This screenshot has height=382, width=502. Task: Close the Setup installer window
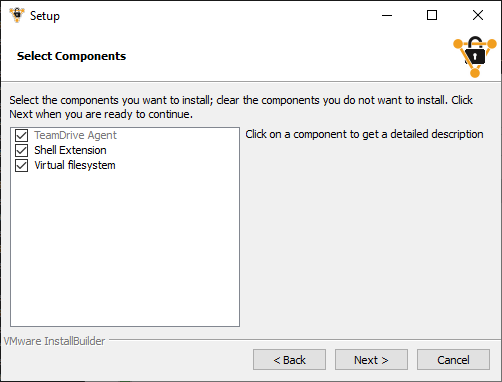(x=478, y=15)
